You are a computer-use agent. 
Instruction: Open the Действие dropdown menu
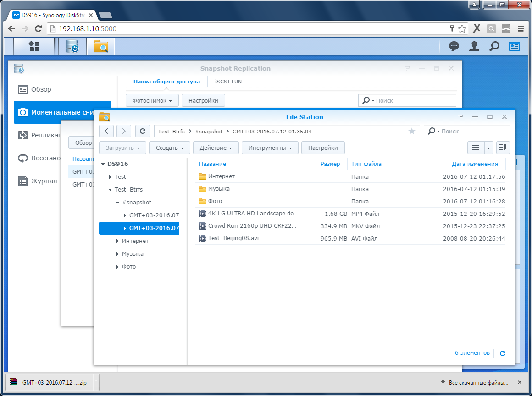coord(216,148)
